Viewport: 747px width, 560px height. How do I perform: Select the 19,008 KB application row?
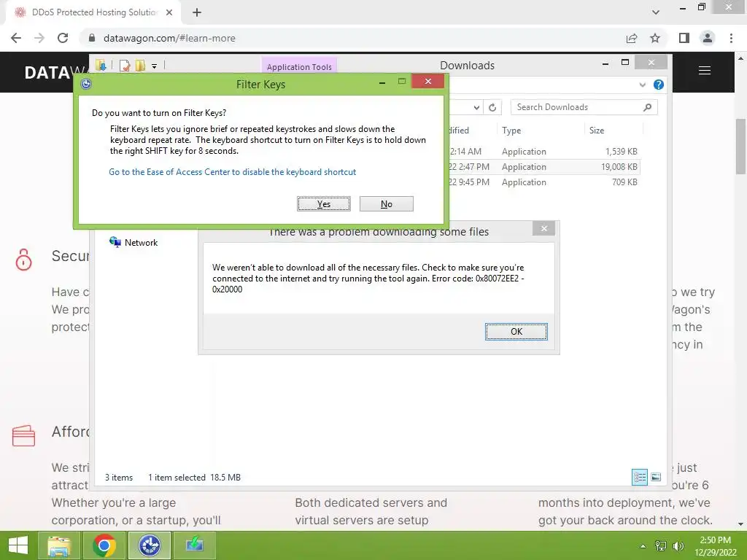tap(543, 167)
